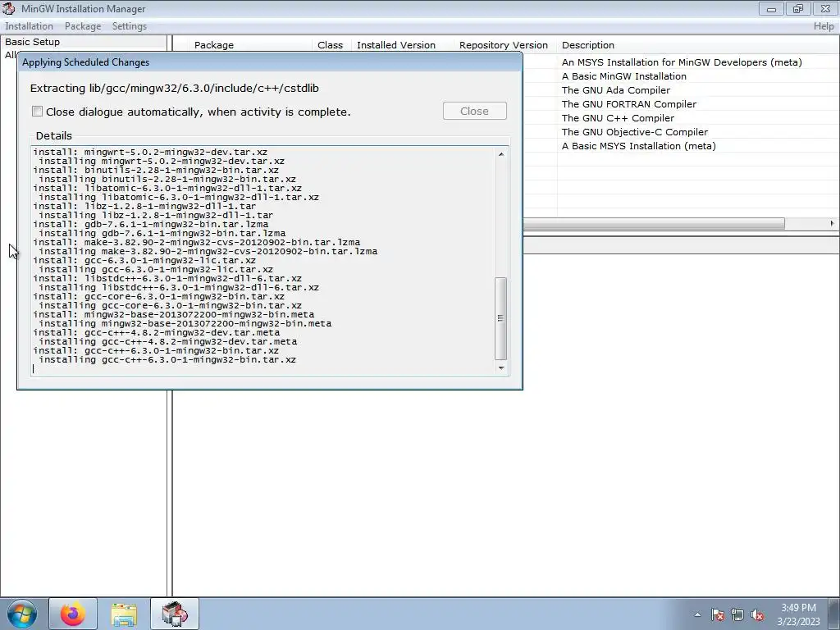Click the Details log scroll up arrow
The image size is (840, 630).
[501, 154]
